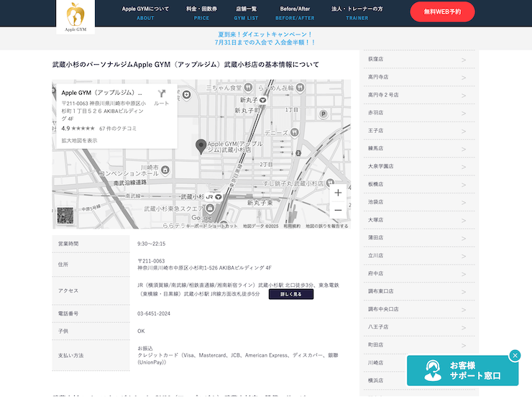This screenshot has height=399, width=532.
Task: Click the 新丸子 station icon on map
Action: (262, 100)
